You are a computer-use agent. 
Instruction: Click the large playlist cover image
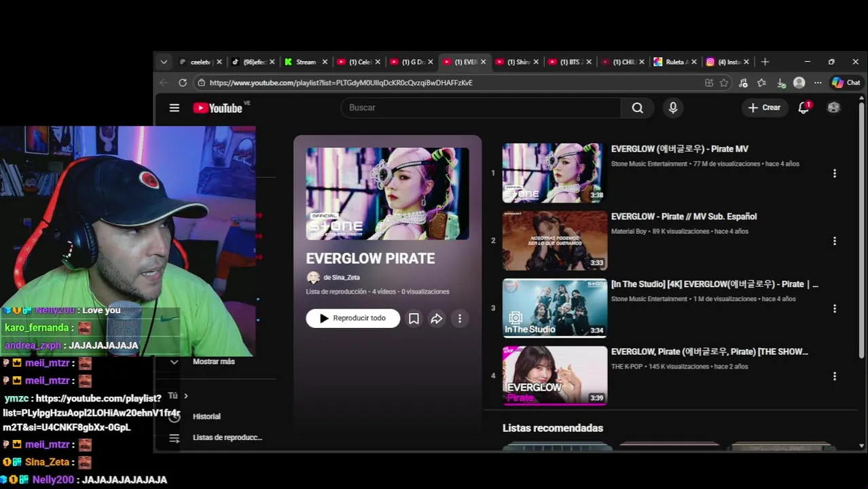pyautogui.click(x=387, y=194)
